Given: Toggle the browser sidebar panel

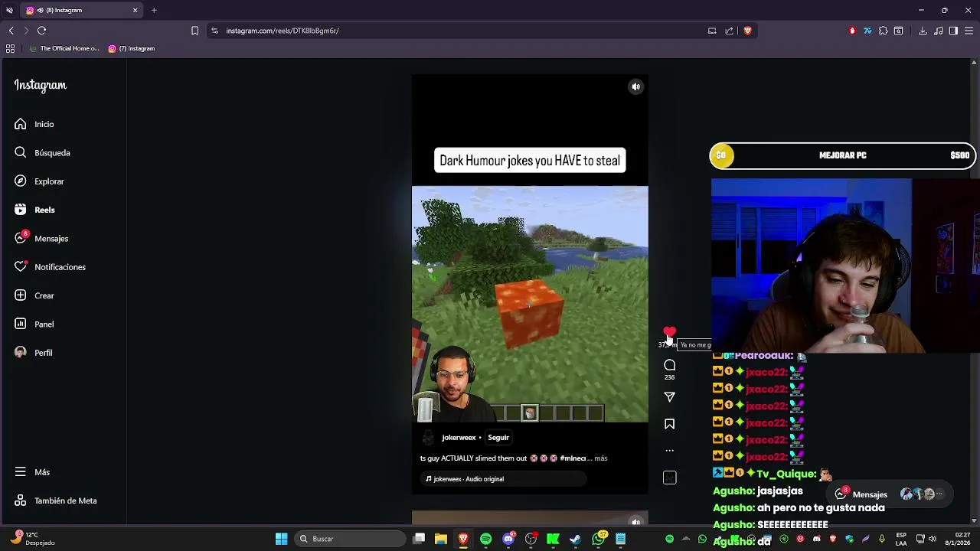Looking at the screenshot, I should pyautogui.click(x=953, y=31).
